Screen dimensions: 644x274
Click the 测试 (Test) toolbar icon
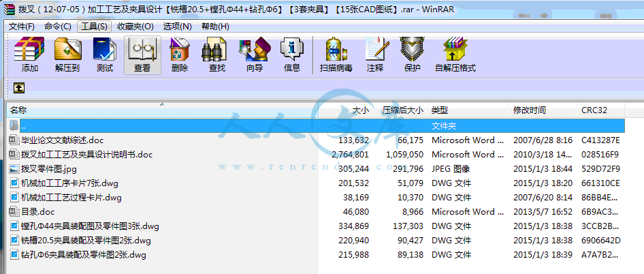pyautogui.click(x=105, y=49)
